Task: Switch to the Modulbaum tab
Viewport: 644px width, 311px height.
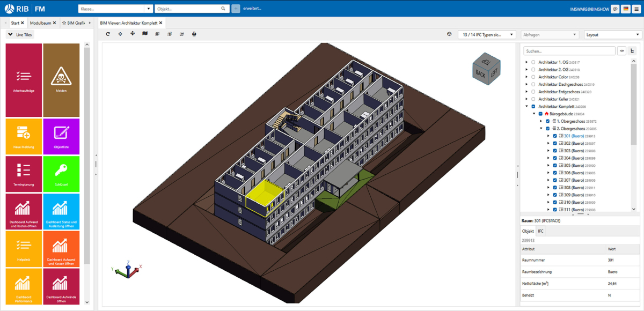Action: click(41, 23)
